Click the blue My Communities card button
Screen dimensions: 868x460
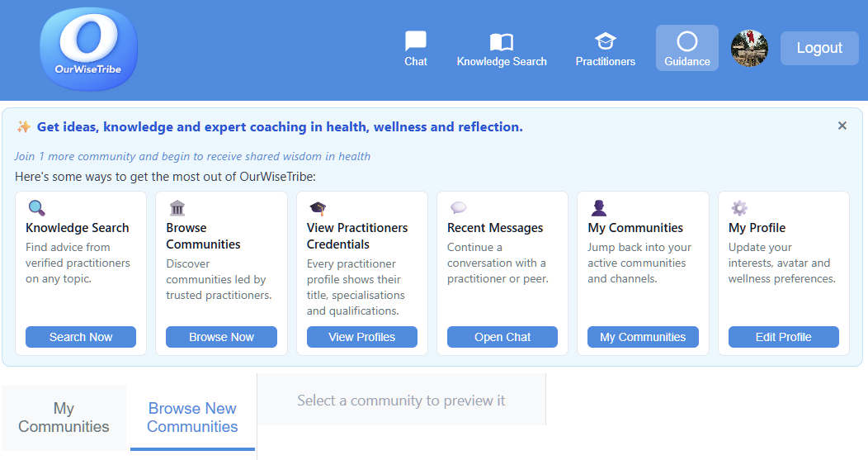pyautogui.click(x=644, y=337)
